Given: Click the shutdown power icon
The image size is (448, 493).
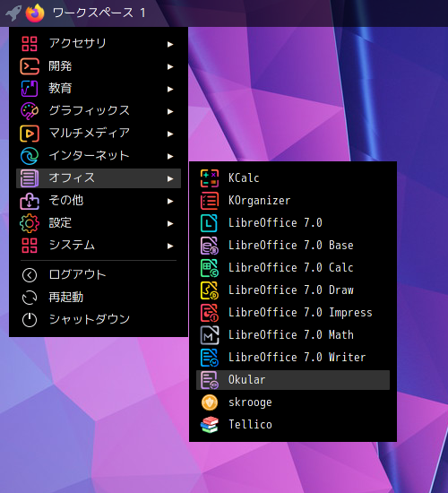Looking at the screenshot, I should coord(30,320).
